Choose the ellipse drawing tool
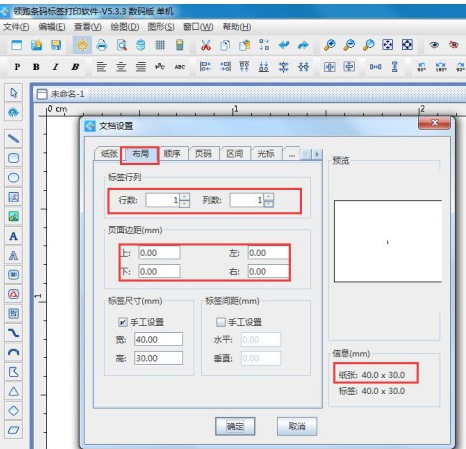The image size is (466, 449). (x=13, y=177)
